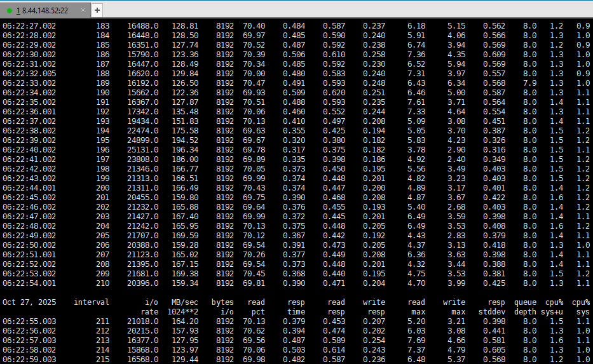Click timestamp 06:22:40.002 in output

[29, 150]
